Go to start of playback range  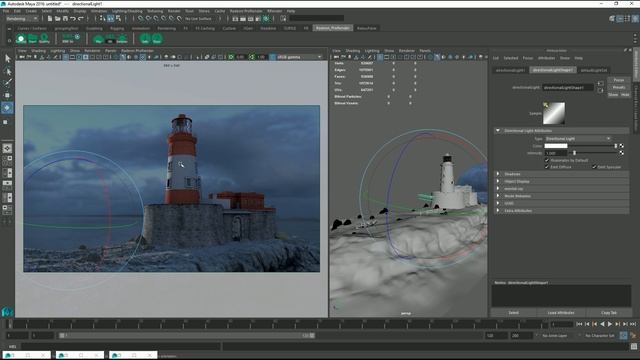pyautogui.click(x=579, y=324)
